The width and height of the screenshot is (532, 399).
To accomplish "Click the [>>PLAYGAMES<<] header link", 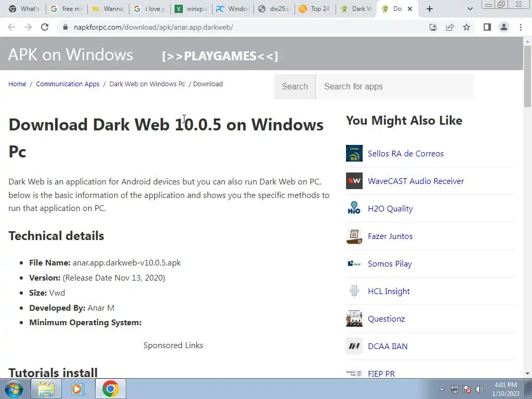I will pyautogui.click(x=220, y=56).
